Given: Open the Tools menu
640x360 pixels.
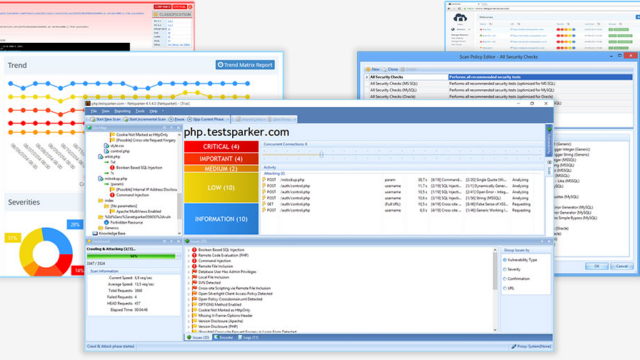Looking at the screenshot, I should 140,111.
